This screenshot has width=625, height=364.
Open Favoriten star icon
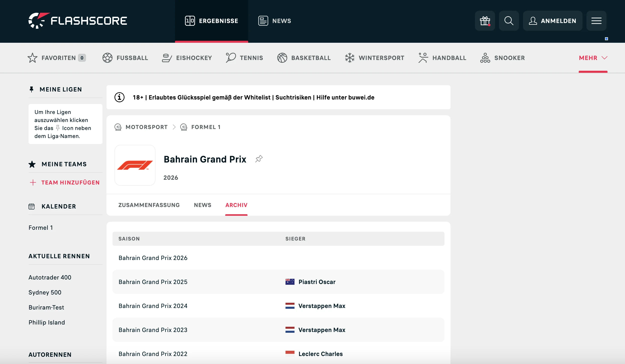[x=32, y=58]
